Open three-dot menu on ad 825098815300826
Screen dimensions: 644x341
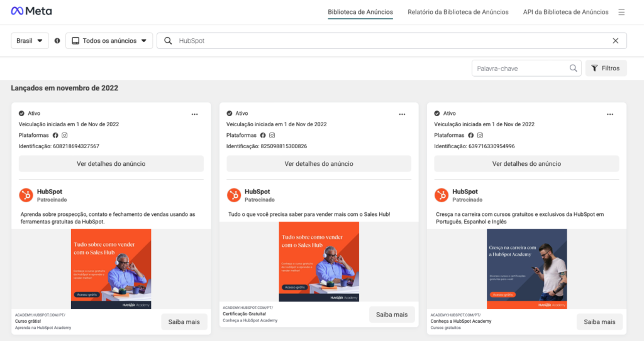(x=402, y=114)
